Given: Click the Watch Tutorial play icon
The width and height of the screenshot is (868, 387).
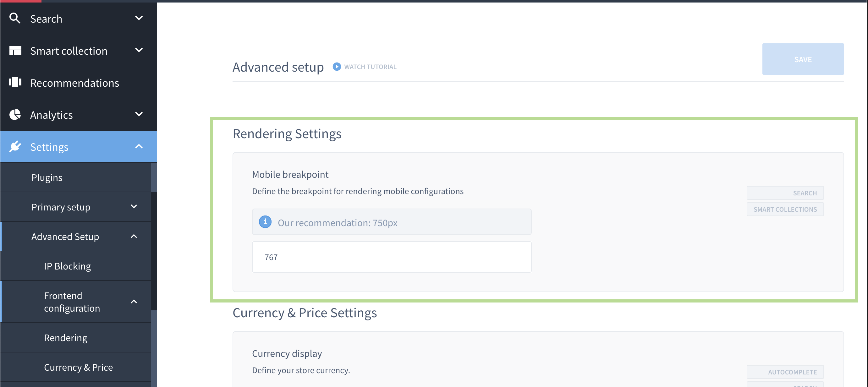Looking at the screenshot, I should click(x=337, y=67).
